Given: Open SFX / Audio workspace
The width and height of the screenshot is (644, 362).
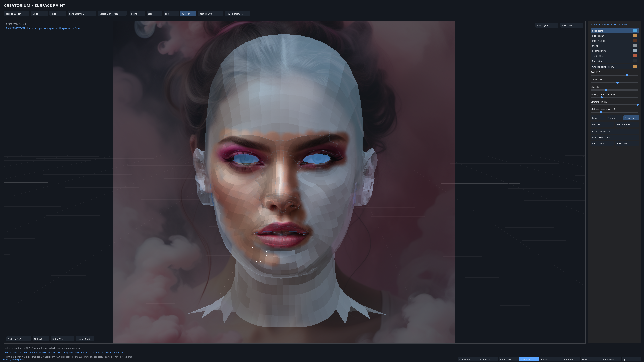Looking at the screenshot, I should [570, 359].
